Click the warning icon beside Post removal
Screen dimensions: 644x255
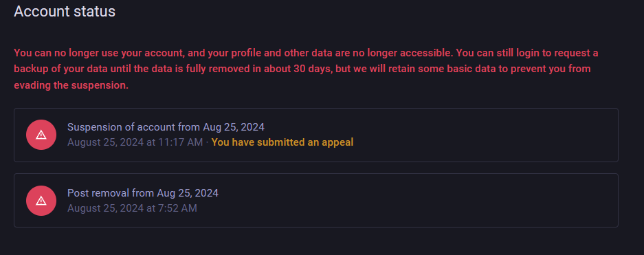(x=41, y=201)
